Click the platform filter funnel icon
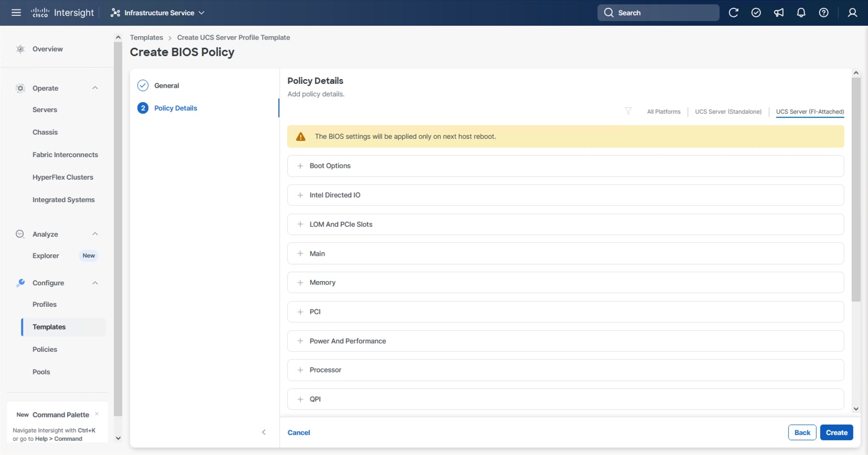Screen dimensions: 868x455 [628, 111]
